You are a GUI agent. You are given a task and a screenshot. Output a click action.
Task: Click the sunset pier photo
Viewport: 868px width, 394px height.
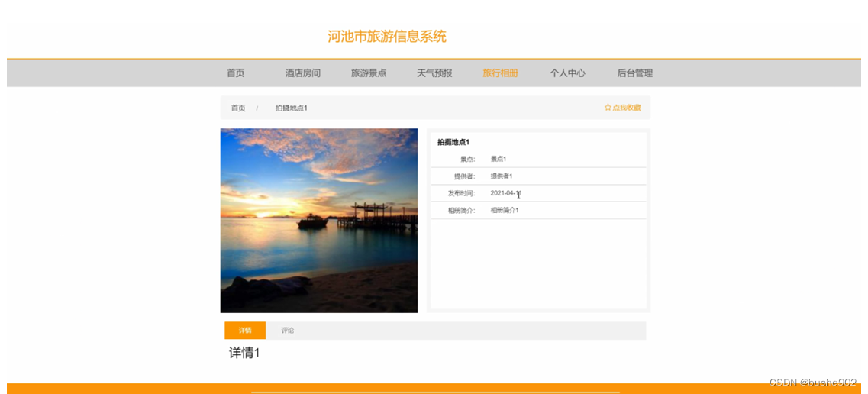[319, 221]
